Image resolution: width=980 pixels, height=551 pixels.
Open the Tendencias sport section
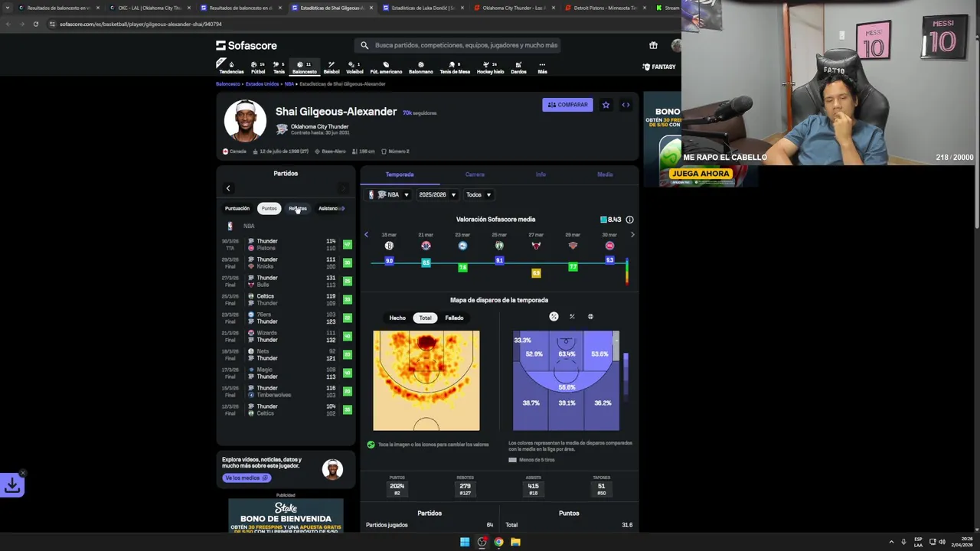[231, 68]
